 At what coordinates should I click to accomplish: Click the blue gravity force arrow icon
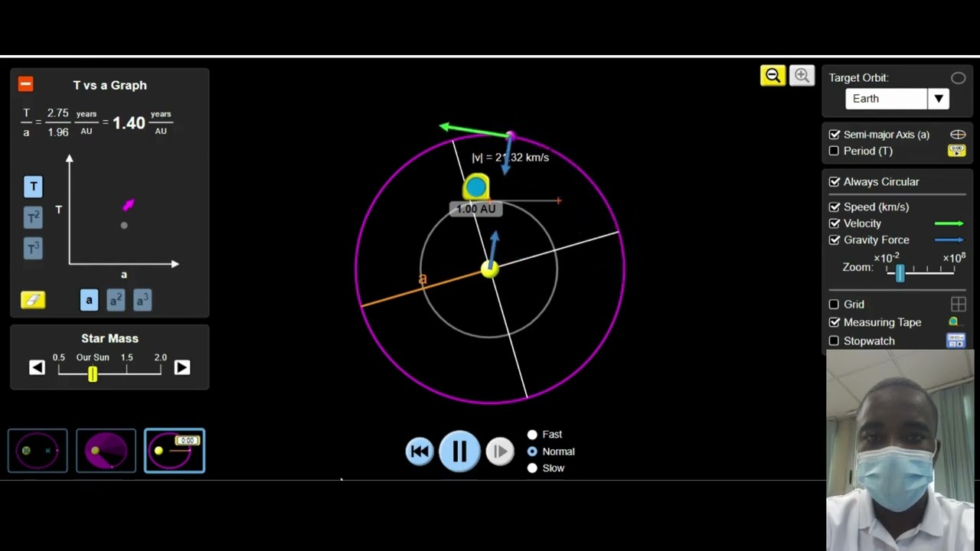949,240
